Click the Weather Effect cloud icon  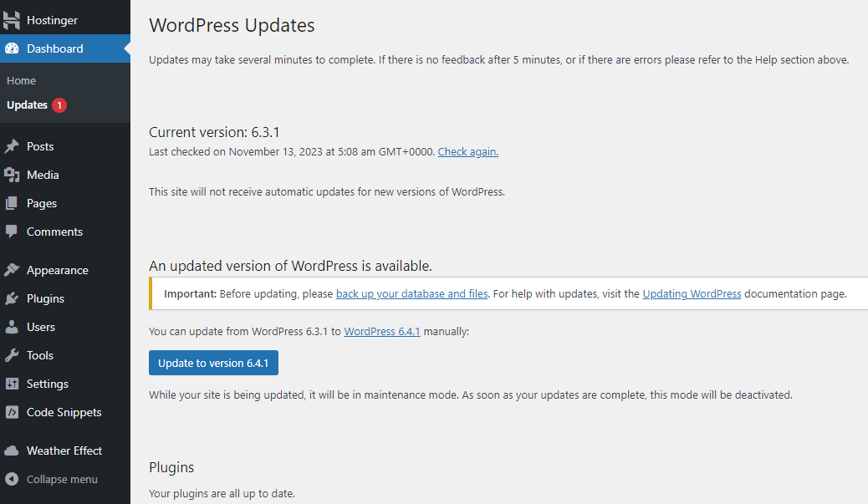13,450
